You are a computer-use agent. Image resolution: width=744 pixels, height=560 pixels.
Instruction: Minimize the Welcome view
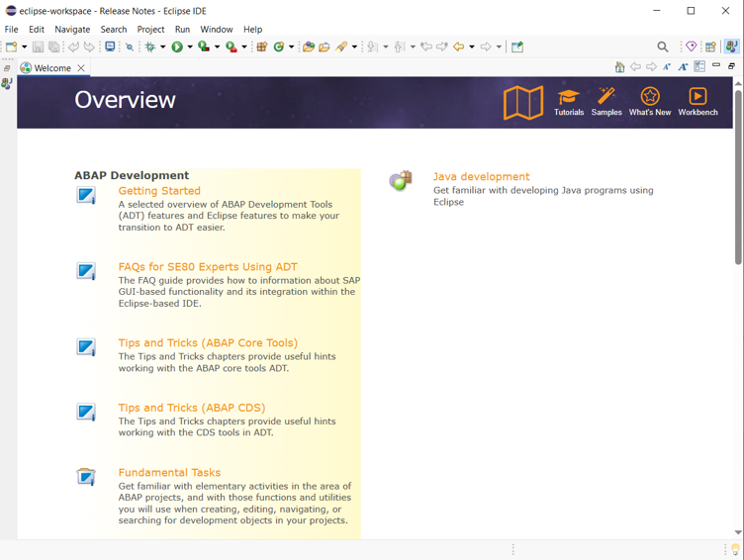[x=716, y=64]
